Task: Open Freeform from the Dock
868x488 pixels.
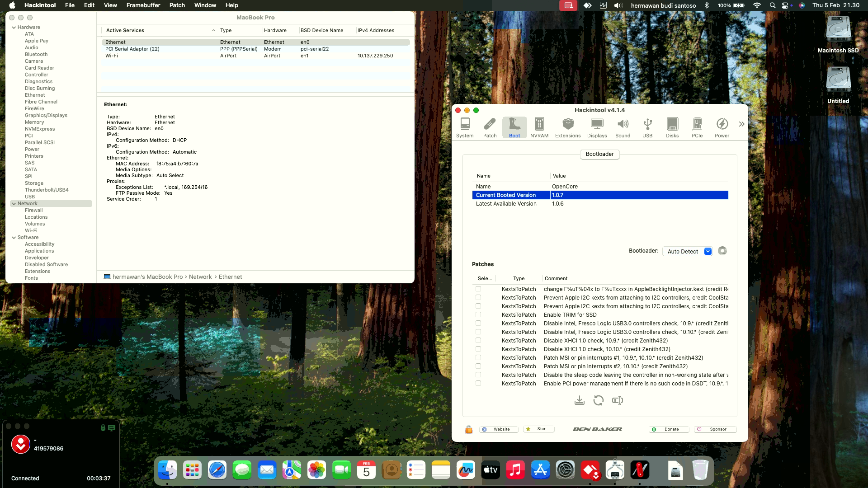Action: (466, 470)
